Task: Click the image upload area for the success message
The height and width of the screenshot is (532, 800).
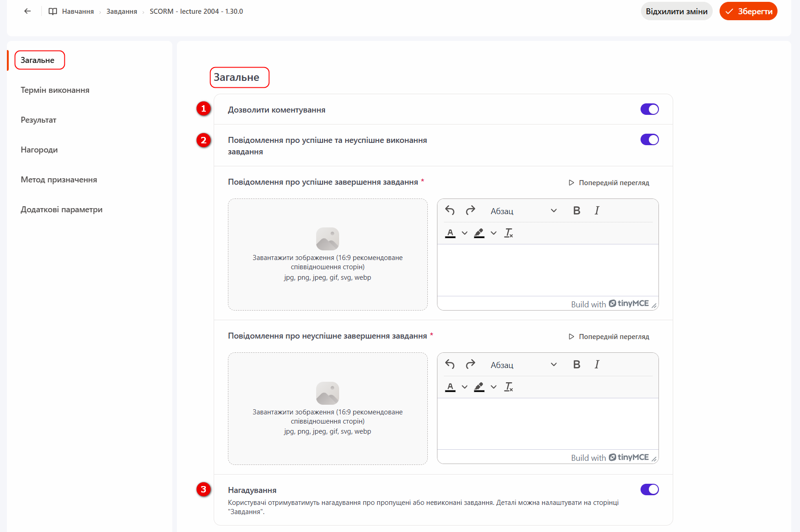Action: pos(328,255)
